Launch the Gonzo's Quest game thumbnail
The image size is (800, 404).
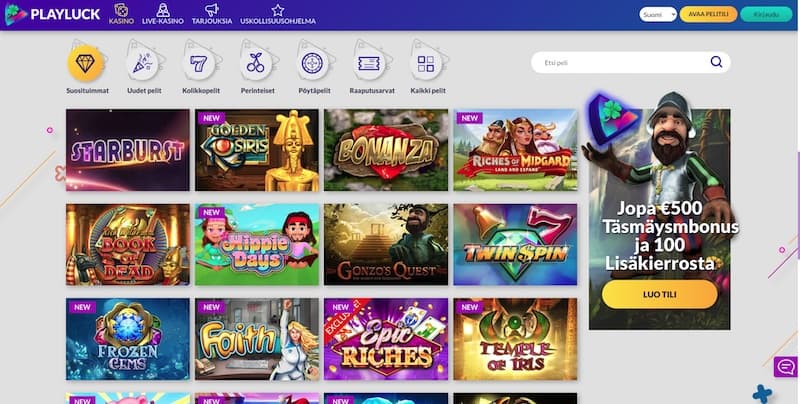pos(386,244)
